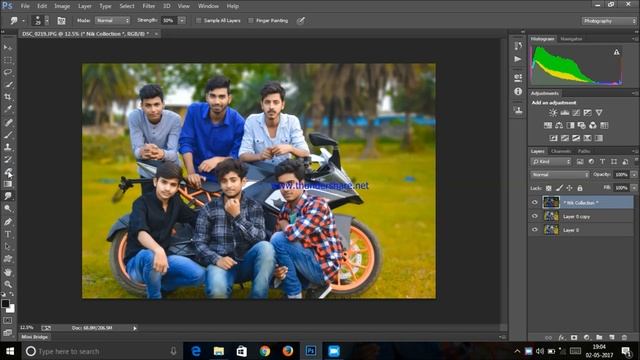Open the layer filter Kind dropdown
The image size is (640, 360).
[551, 162]
